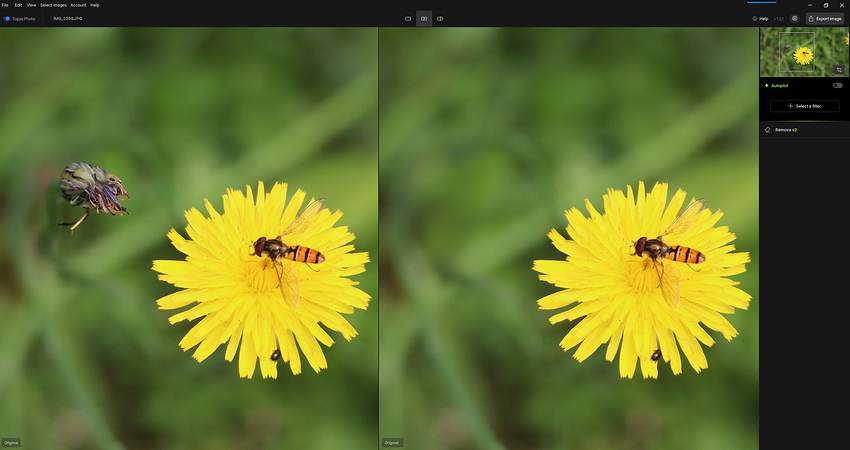
Task: Open the Select images menu
Action: pyautogui.click(x=53, y=5)
